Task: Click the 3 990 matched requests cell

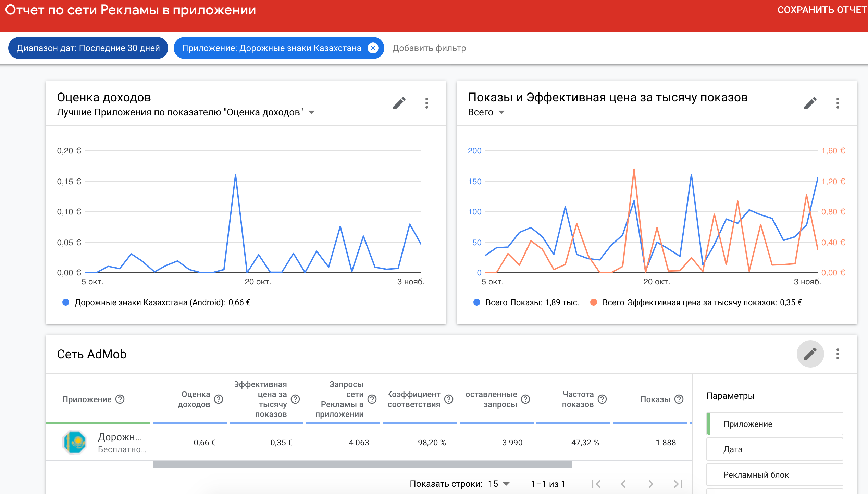Action: click(x=512, y=443)
